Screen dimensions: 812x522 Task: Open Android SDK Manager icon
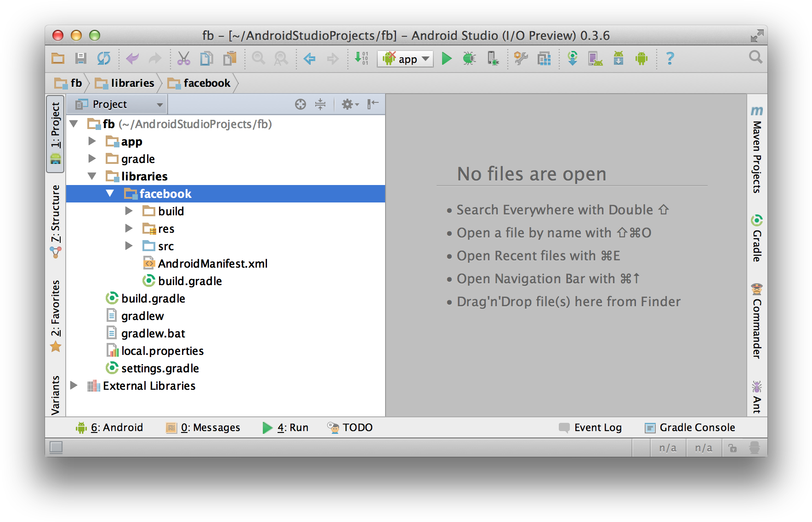point(618,58)
